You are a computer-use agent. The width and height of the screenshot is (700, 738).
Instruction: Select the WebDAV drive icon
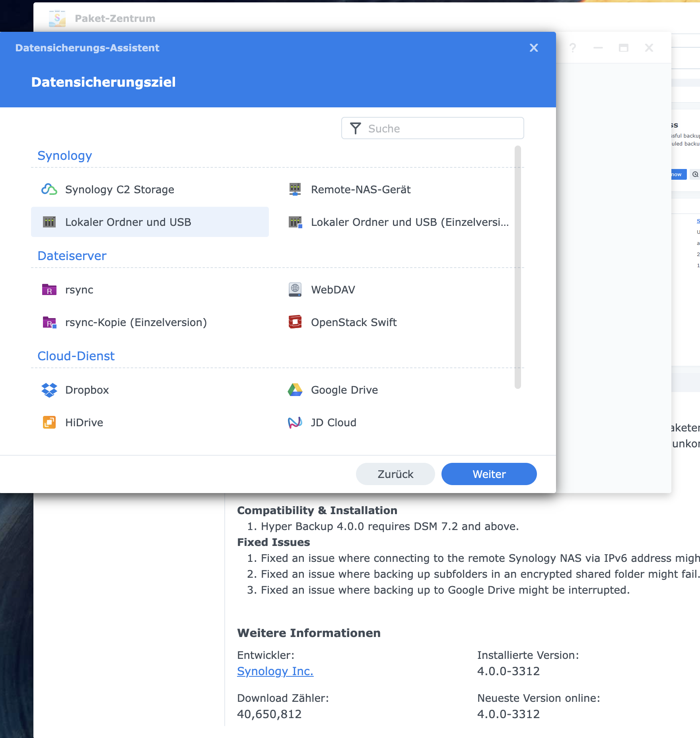tap(295, 289)
